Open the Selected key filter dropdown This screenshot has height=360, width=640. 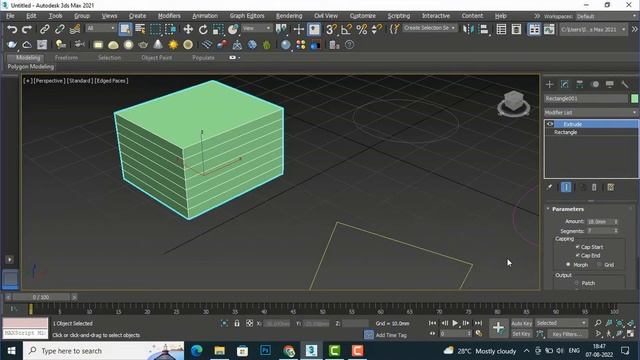pos(561,323)
